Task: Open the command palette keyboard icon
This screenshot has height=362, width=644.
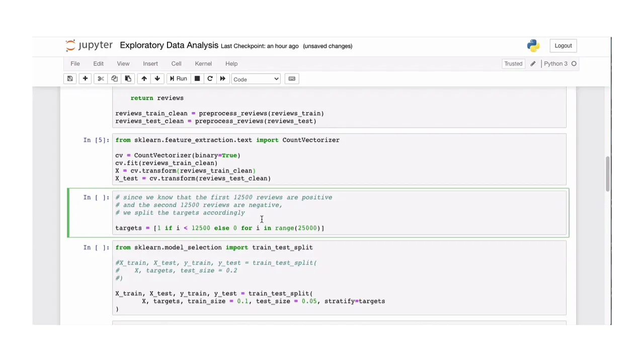Action: tap(292, 79)
